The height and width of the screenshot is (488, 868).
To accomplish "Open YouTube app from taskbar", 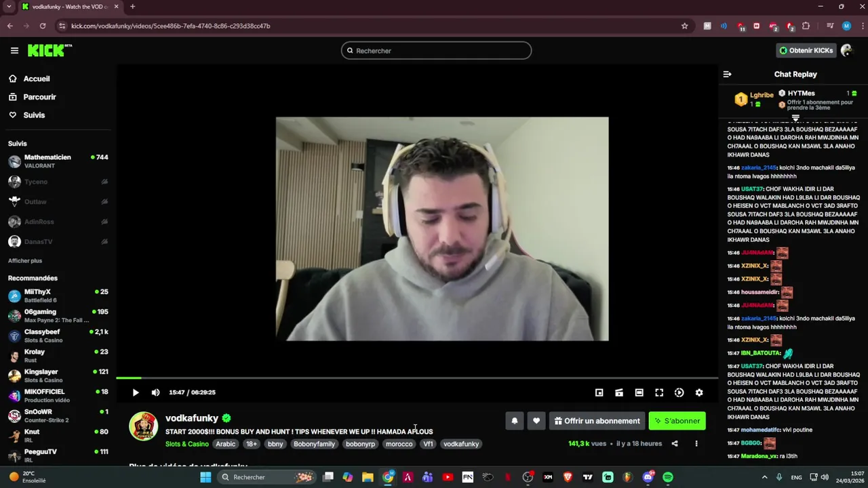I will point(448,477).
